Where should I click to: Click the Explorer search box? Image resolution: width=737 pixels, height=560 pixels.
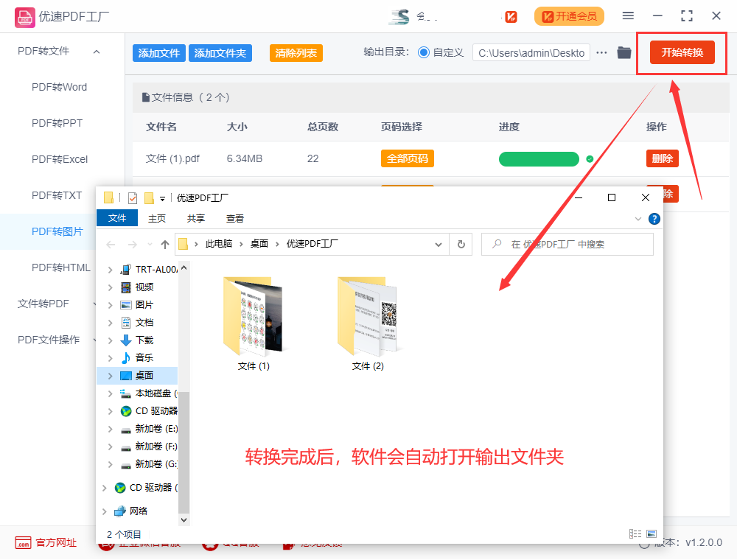[x=567, y=245]
